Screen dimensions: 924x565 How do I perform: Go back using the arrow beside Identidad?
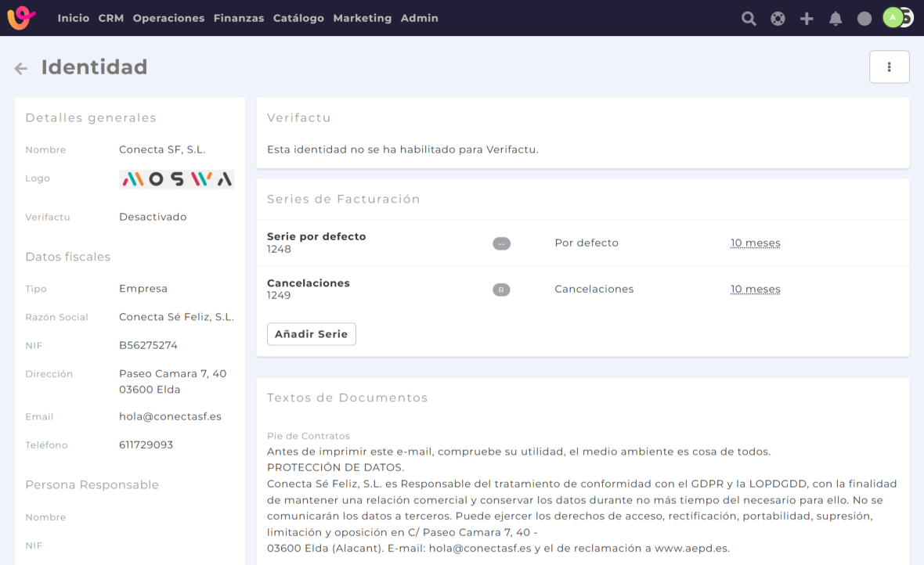21,69
